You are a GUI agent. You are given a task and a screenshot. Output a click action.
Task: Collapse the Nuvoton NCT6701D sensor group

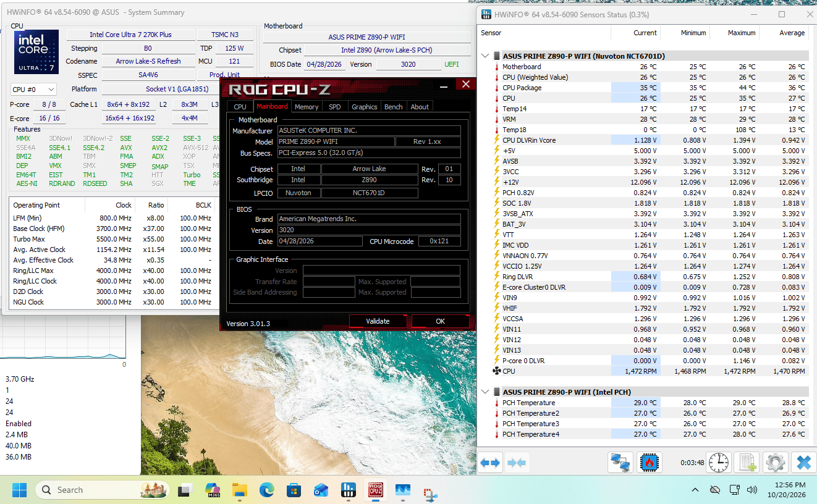point(485,56)
